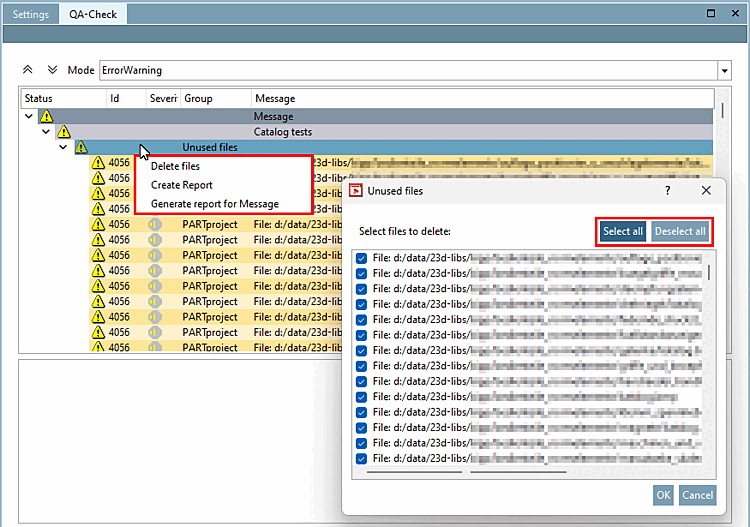Click the main message list vertical scrollbar

(x=722, y=110)
